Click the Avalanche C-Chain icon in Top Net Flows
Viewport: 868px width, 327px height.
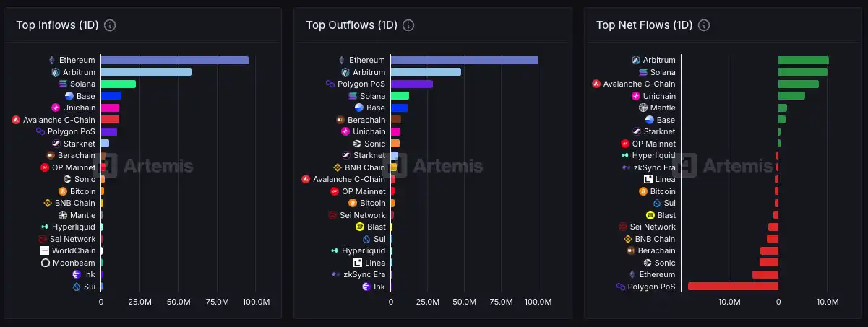coord(596,84)
